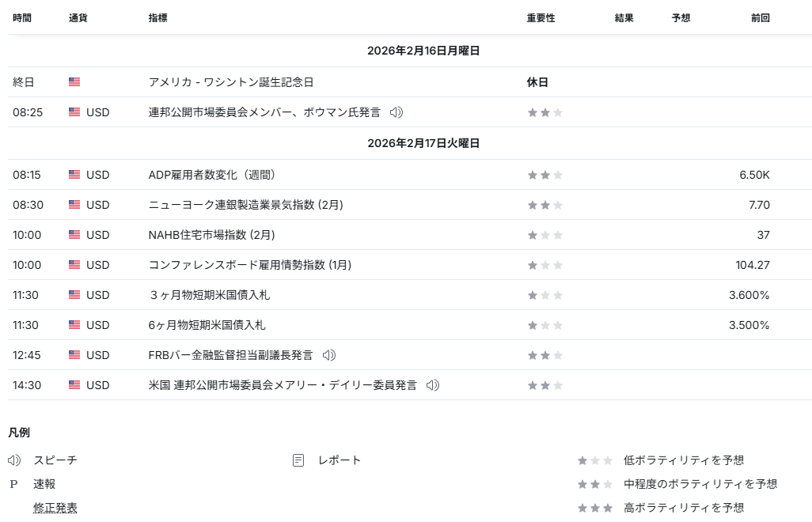
Task: Click the three-star 高ボラティリティ icon in the legend
Action: pos(594,508)
